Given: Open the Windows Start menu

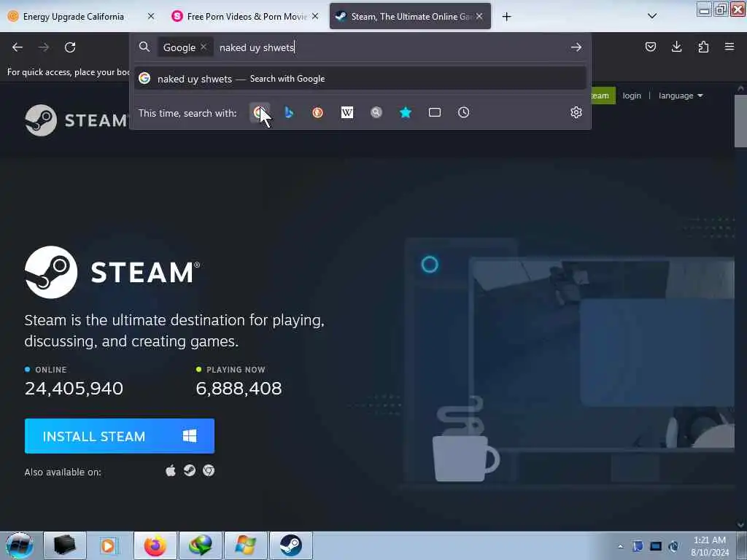Looking at the screenshot, I should point(20,545).
